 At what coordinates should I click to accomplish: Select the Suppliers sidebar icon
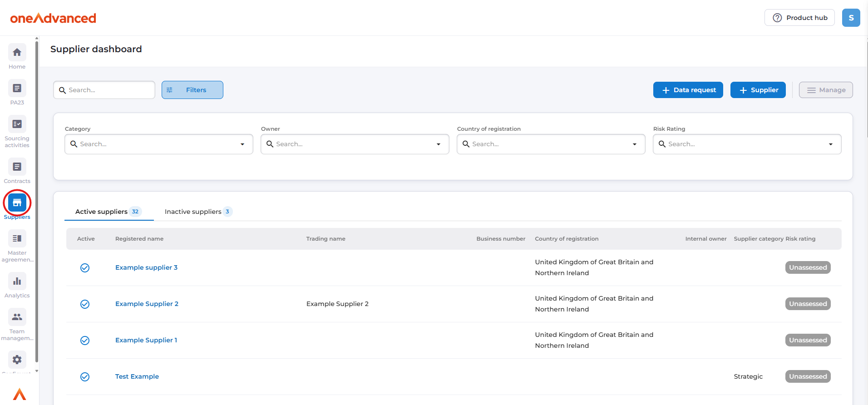[17, 203]
